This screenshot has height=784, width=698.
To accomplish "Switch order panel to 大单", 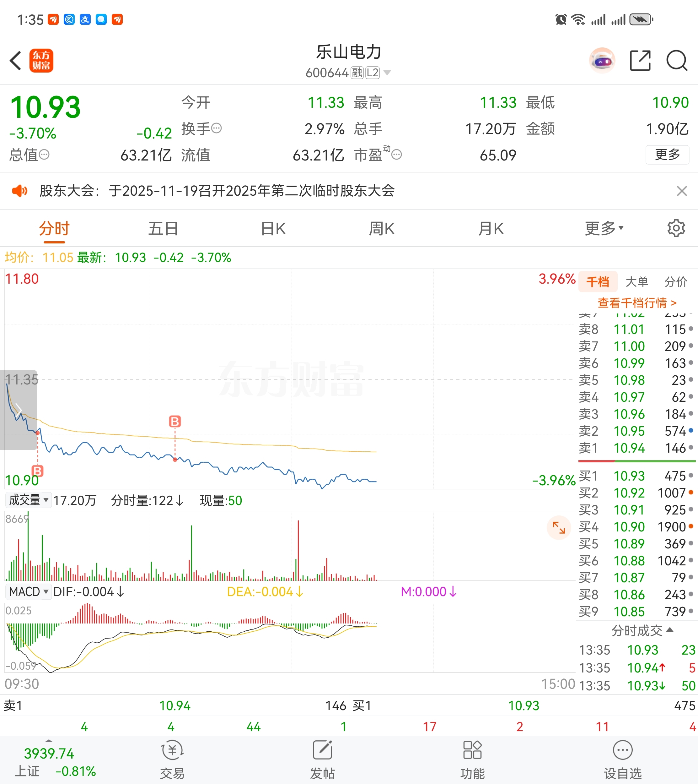I will pos(636,282).
